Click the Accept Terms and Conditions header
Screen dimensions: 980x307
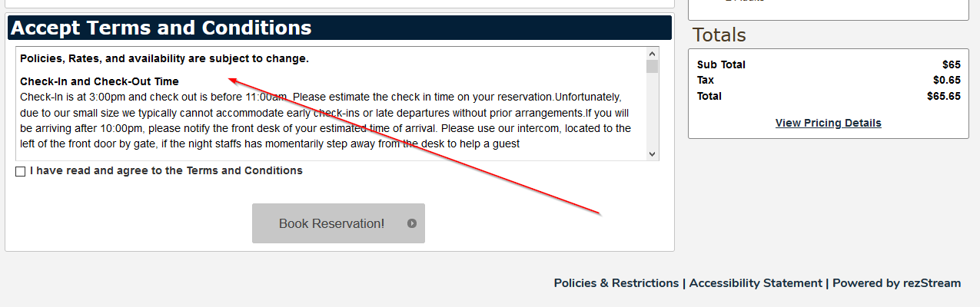pos(161,28)
